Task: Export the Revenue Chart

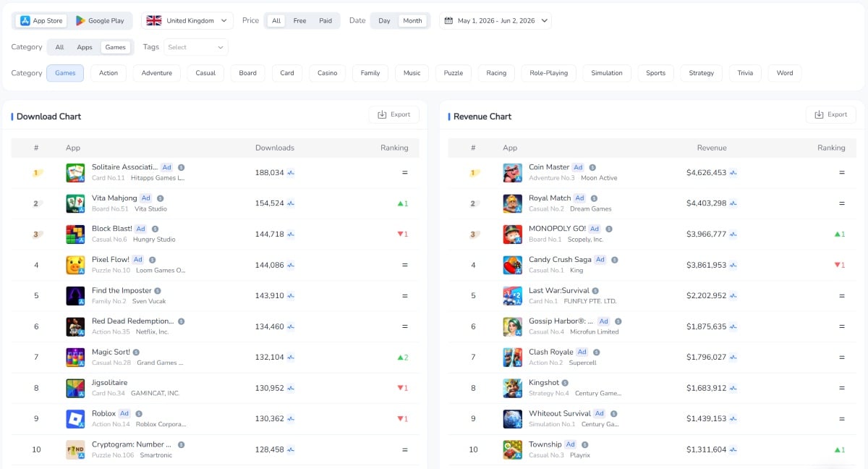Action: [x=831, y=114]
